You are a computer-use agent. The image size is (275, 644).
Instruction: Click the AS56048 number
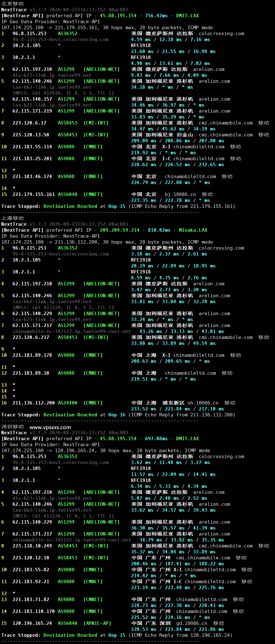(67, 194)
